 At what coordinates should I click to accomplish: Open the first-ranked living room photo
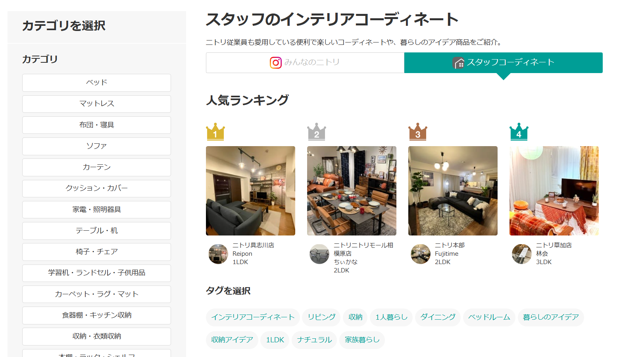(x=250, y=191)
